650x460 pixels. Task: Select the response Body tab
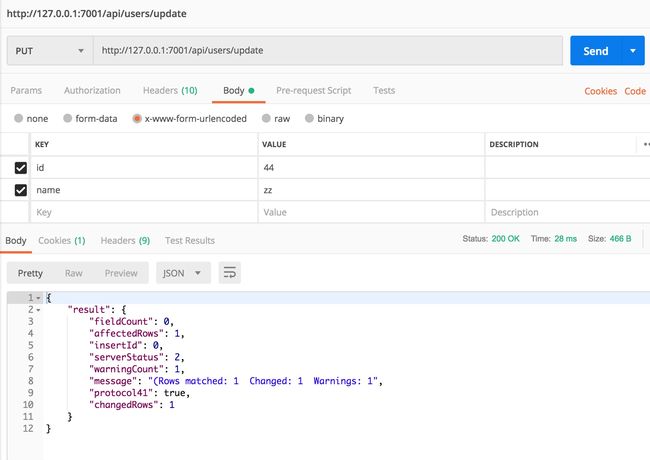click(x=16, y=240)
